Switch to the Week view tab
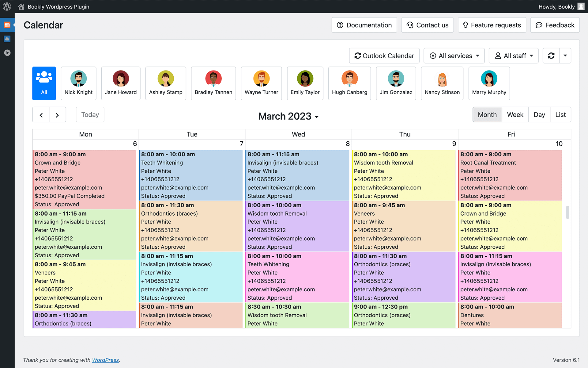 coord(515,114)
